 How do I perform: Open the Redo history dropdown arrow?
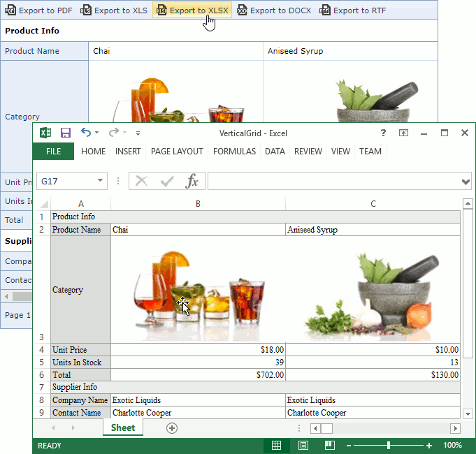[x=125, y=133]
